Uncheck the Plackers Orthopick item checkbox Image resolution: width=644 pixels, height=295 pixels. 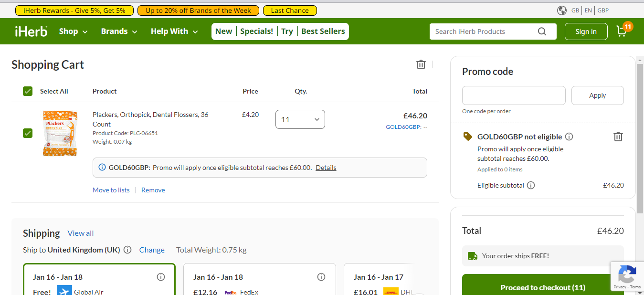pyautogui.click(x=28, y=133)
